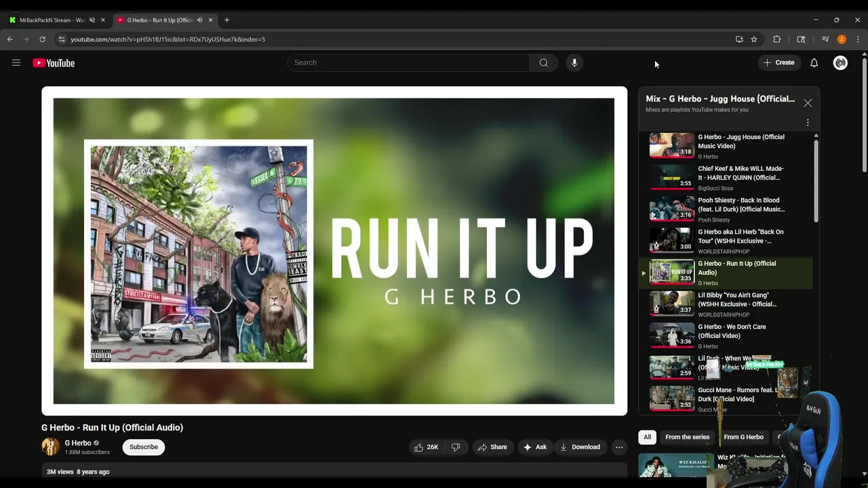Reload the page
868x488 pixels.
42,39
